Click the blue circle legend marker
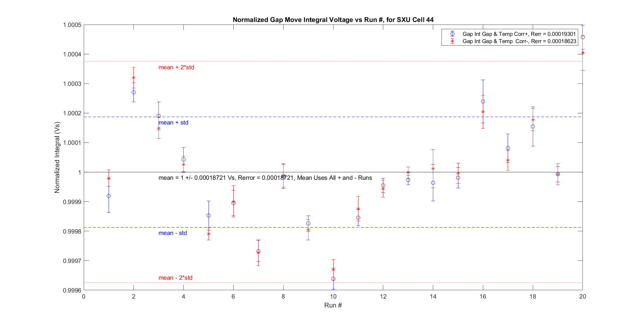 [452, 34]
